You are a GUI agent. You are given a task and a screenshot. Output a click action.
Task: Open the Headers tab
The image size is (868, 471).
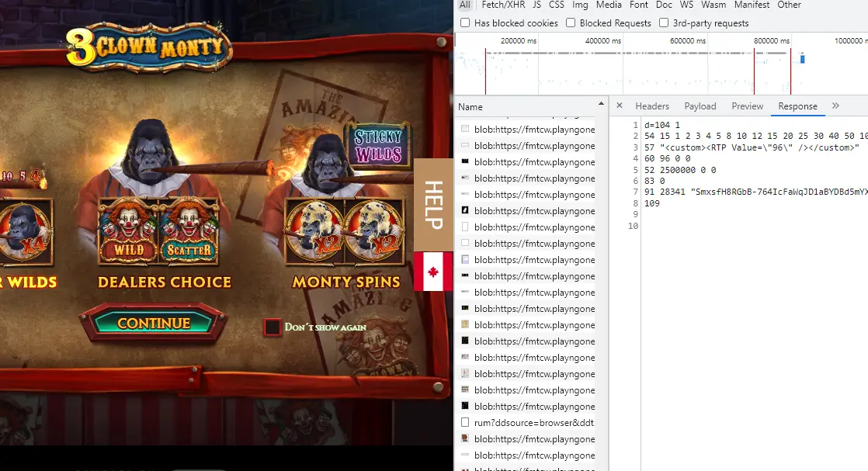(x=652, y=106)
